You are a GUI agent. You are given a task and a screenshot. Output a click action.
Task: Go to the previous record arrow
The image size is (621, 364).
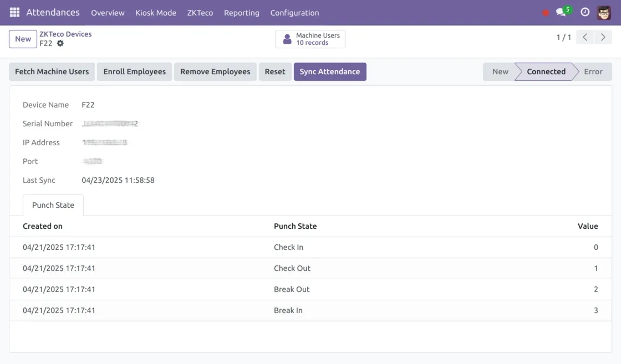coord(585,38)
